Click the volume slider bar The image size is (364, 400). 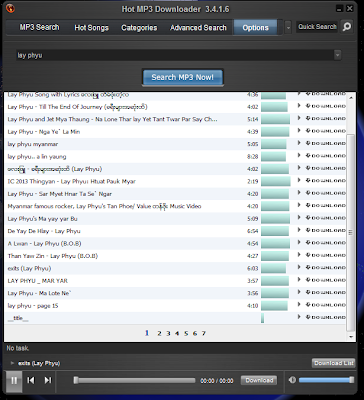[326, 380]
